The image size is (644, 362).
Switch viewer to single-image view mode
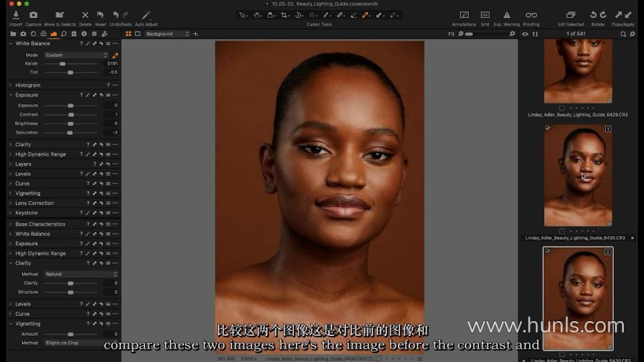138,34
